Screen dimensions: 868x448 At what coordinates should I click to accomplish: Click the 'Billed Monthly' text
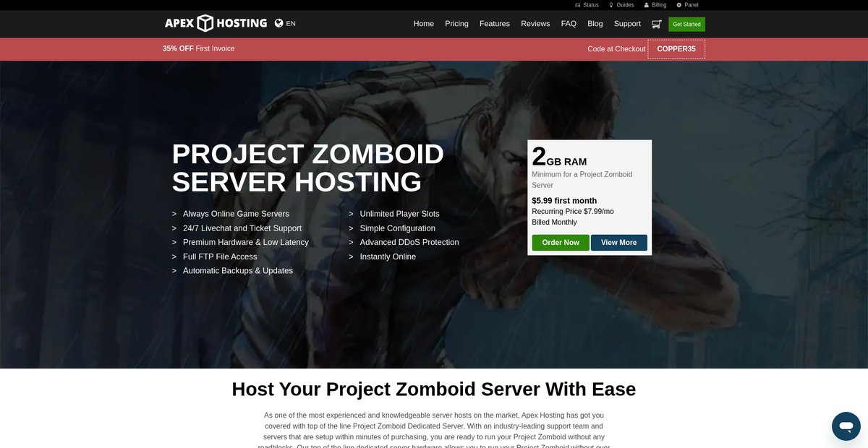click(554, 223)
